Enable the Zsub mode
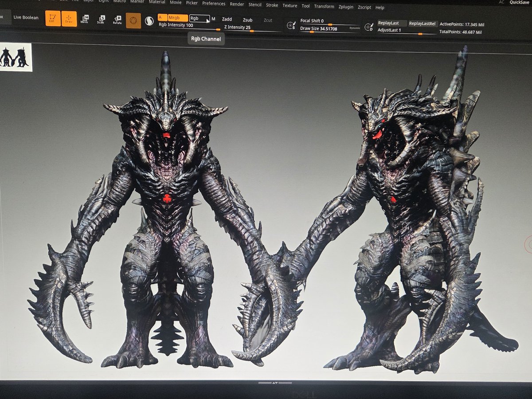Image resolution: width=532 pixels, height=399 pixels. click(247, 20)
